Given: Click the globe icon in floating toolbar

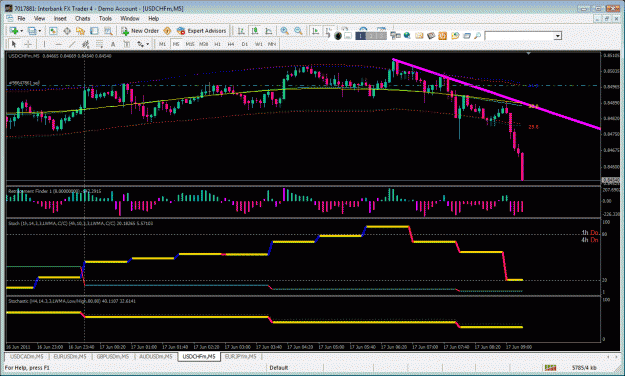Looking at the screenshot, I should (407, 36).
